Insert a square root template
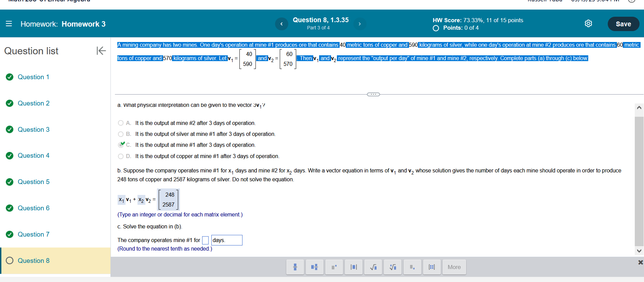 (x=373, y=267)
